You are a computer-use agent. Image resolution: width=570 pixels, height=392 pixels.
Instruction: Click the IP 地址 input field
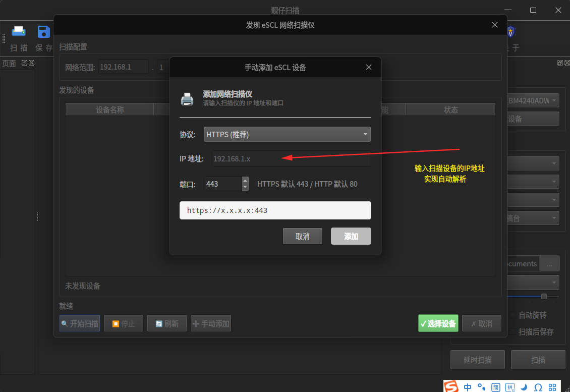coord(291,158)
